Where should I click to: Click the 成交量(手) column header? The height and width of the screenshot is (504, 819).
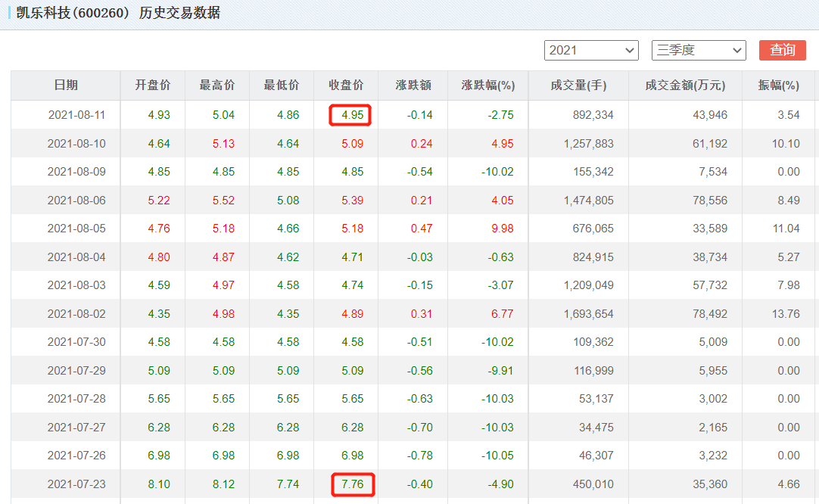click(578, 85)
